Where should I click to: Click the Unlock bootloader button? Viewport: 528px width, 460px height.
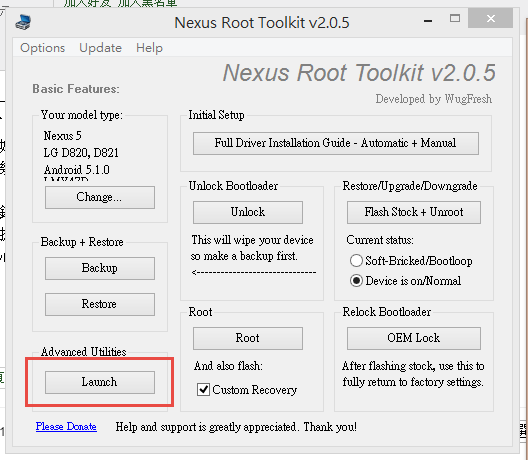pyautogui.click(x=248, y=212)
